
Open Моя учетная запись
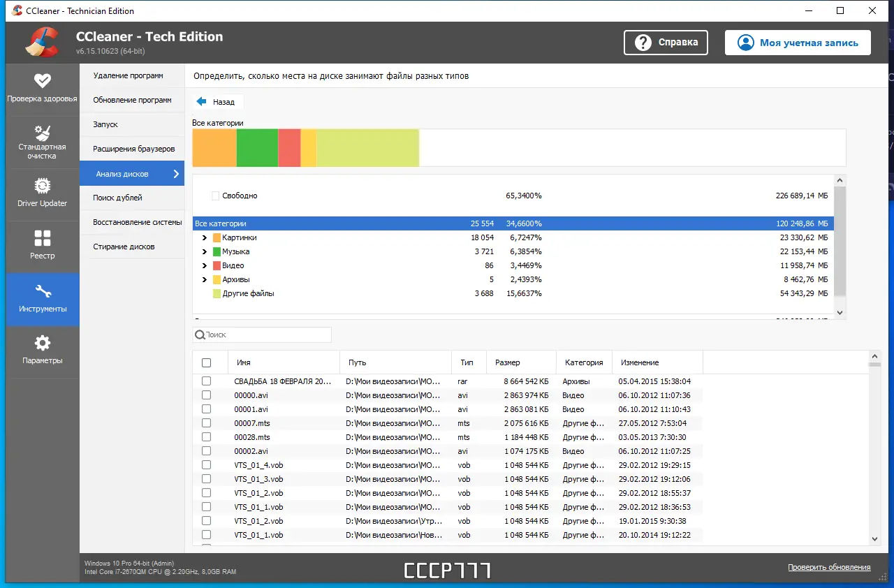coord(798,43)
